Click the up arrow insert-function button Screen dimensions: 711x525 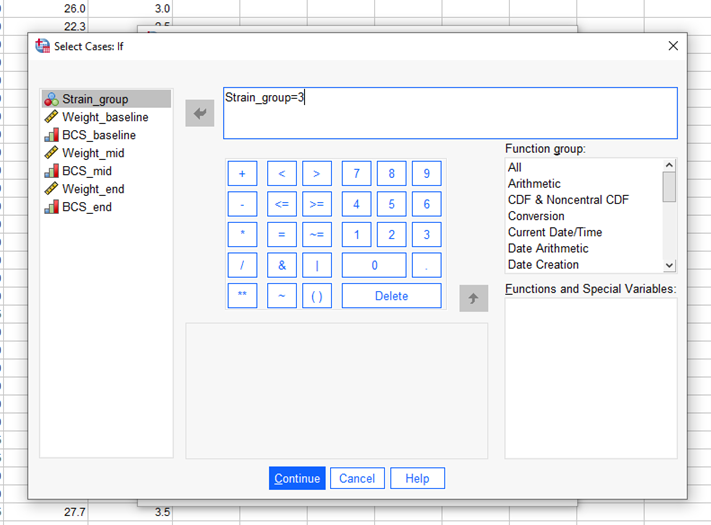pyautogui.click(x=473, y=298)
